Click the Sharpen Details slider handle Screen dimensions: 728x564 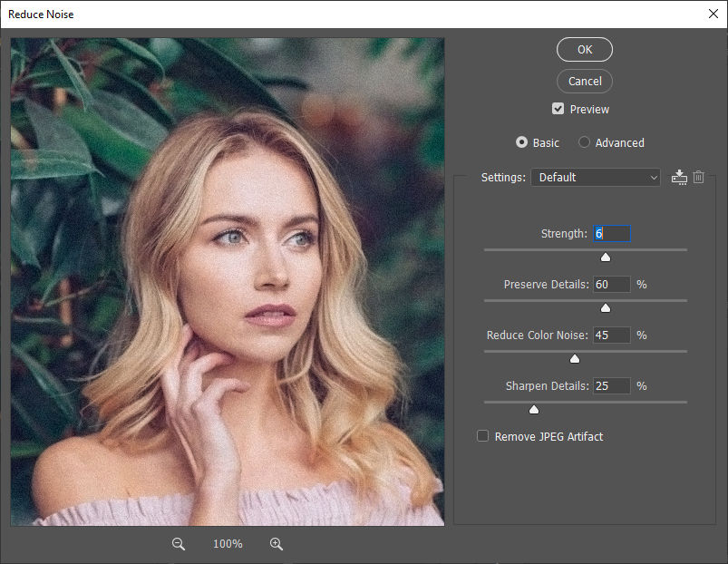click(534, 410)
